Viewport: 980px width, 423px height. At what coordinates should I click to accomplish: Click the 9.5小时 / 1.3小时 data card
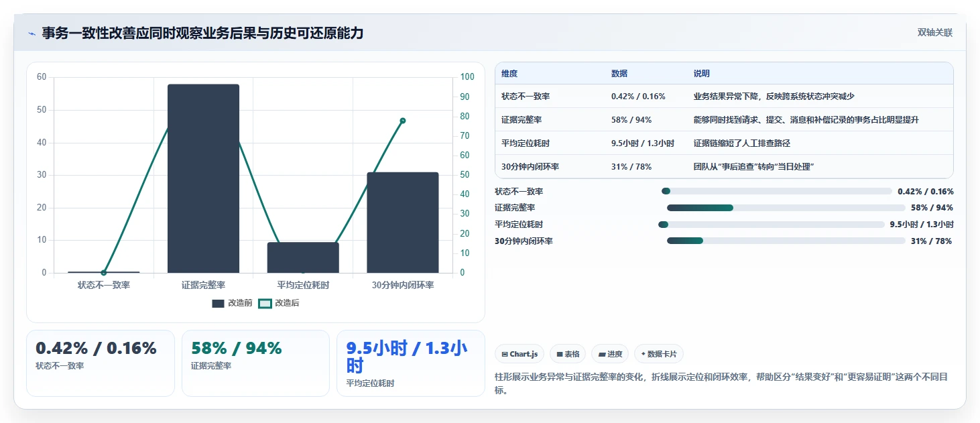point(411,363)
